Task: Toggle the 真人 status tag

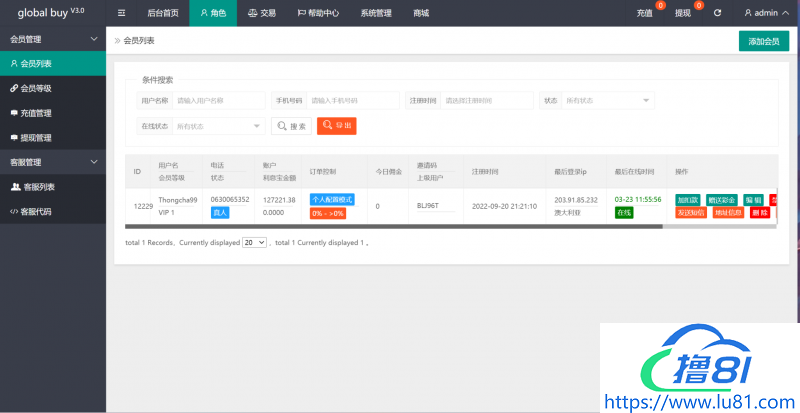Action: pyautogui.click(x=219, y=213)
